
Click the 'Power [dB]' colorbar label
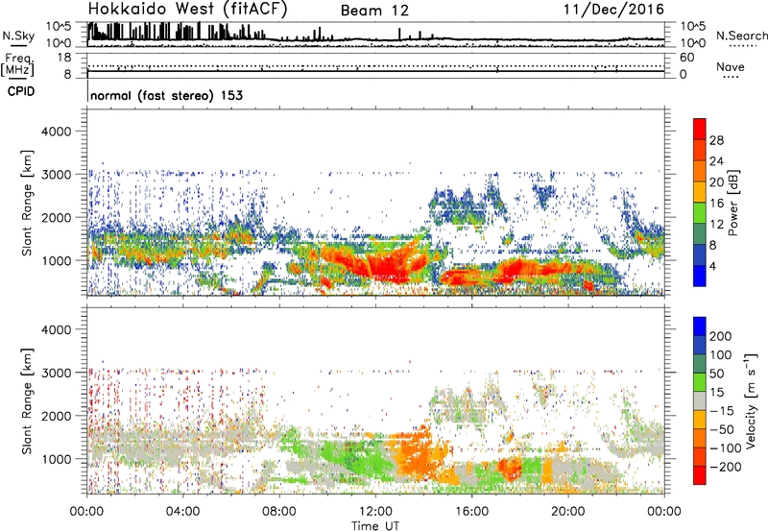(x=732, y=203)
